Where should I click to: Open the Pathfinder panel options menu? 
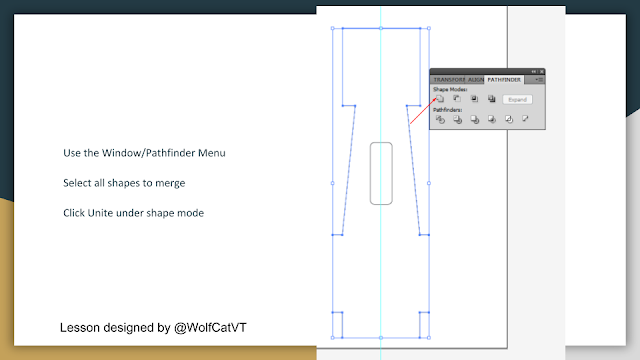click(x=539, y=80)
